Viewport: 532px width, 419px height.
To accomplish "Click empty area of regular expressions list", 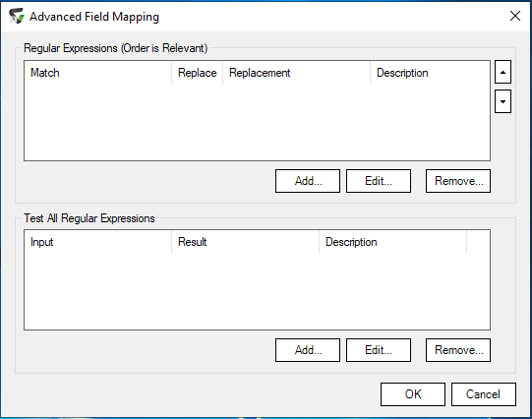I will pos(257,122).
